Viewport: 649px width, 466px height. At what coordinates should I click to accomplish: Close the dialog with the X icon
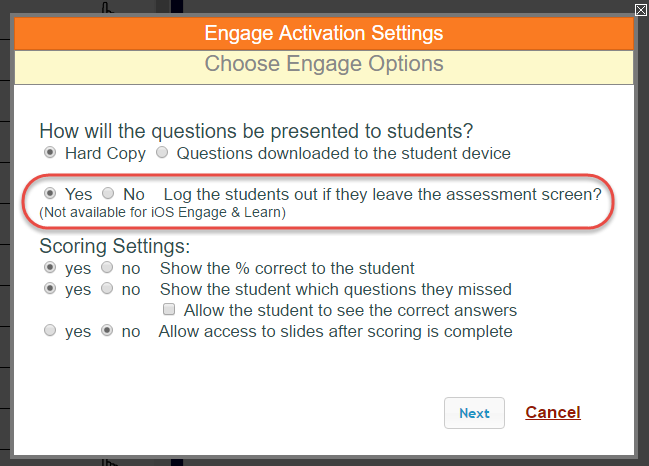(x=641, y=10)
